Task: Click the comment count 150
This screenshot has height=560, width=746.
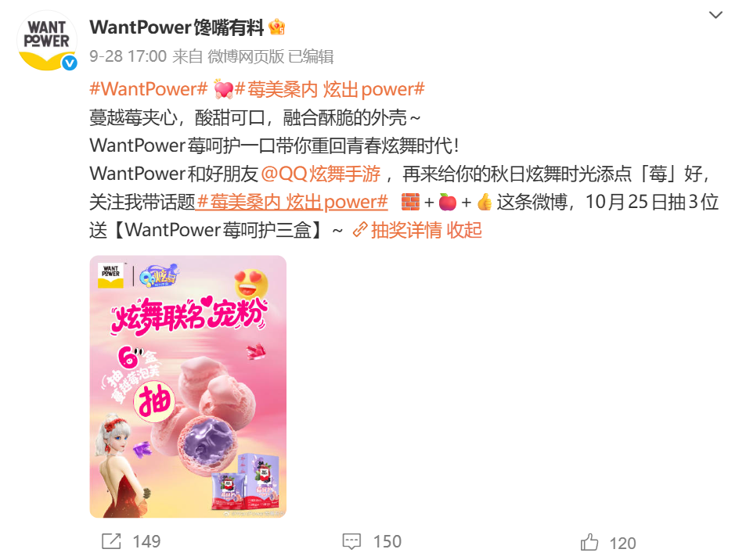Action: pos(387,541)
